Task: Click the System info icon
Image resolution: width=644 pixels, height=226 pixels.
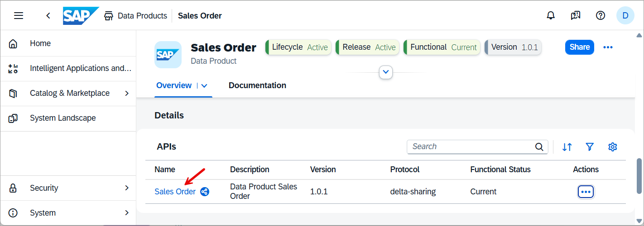Action: (x=13, y=213)
